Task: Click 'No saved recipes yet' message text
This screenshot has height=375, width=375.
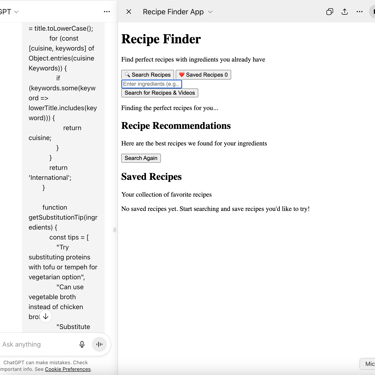Action: [x=215, y=209]
